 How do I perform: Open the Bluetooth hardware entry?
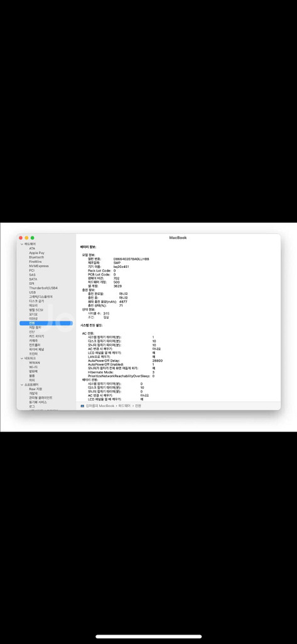pos(36,257)
